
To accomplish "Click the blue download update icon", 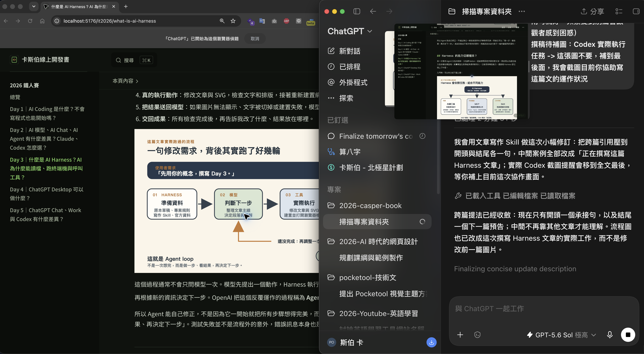I will (x=431, y=343).
